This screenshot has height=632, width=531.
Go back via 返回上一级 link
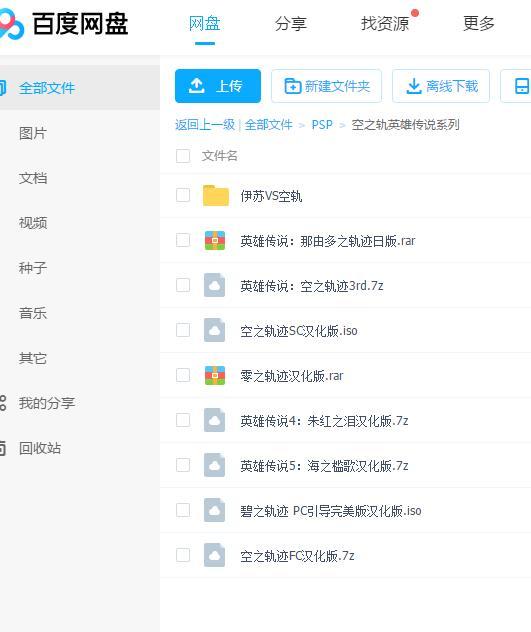(x=205, y=125)
